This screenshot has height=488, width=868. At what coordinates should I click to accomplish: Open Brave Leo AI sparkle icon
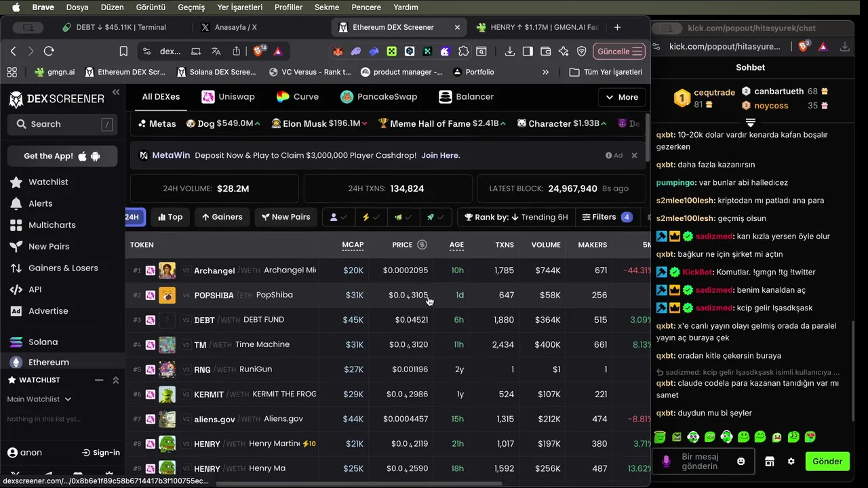564,52
